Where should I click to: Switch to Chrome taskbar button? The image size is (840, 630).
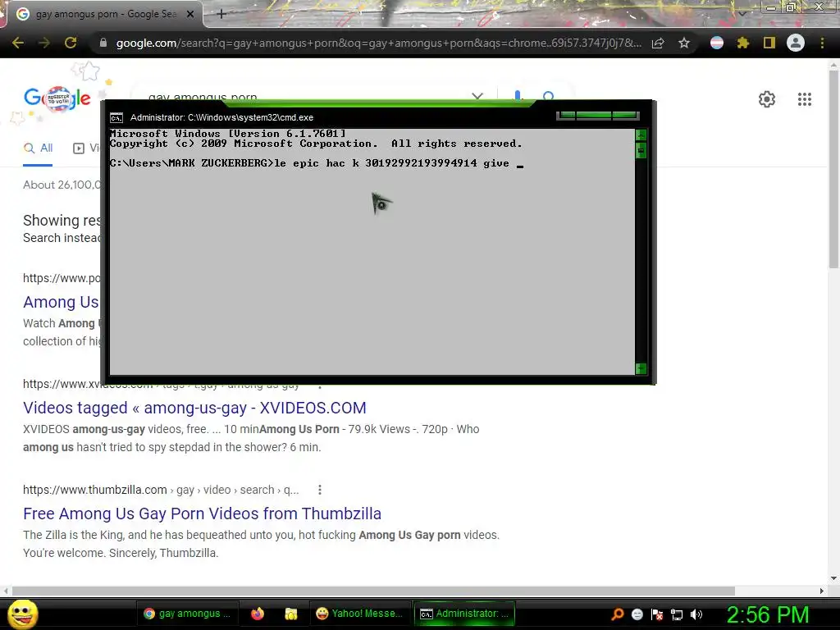[x=188, y=614]
